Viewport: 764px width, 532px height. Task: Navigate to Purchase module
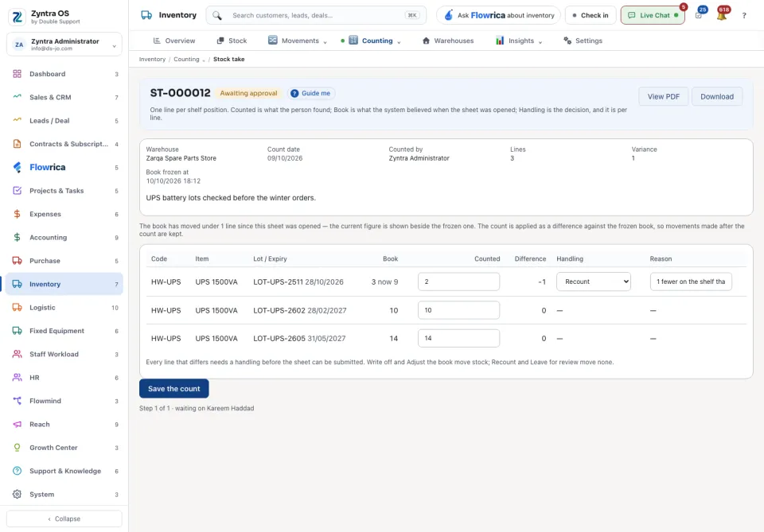pyautogui.click(x=64, y=261)
